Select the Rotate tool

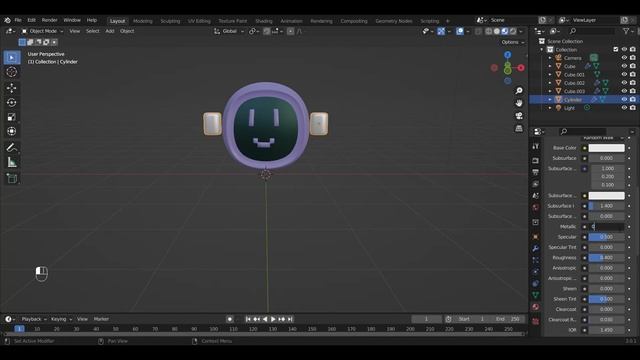point(12,102)
